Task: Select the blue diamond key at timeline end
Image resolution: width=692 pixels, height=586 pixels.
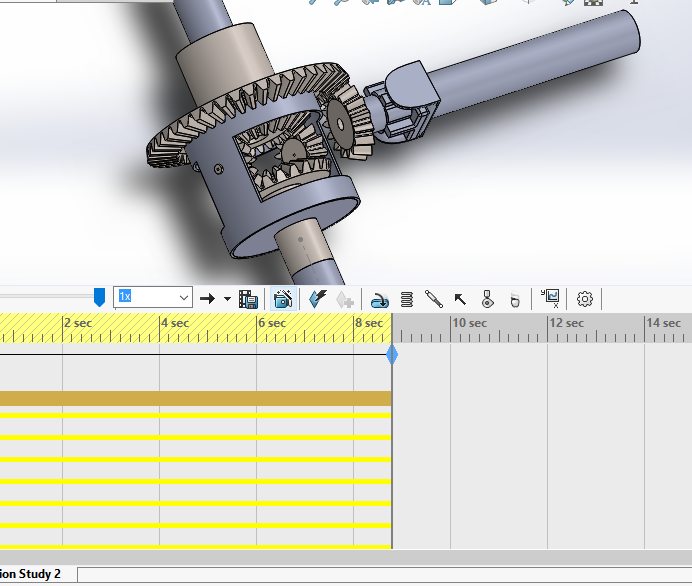Action: pyautogui.click(x=392, y=355)
